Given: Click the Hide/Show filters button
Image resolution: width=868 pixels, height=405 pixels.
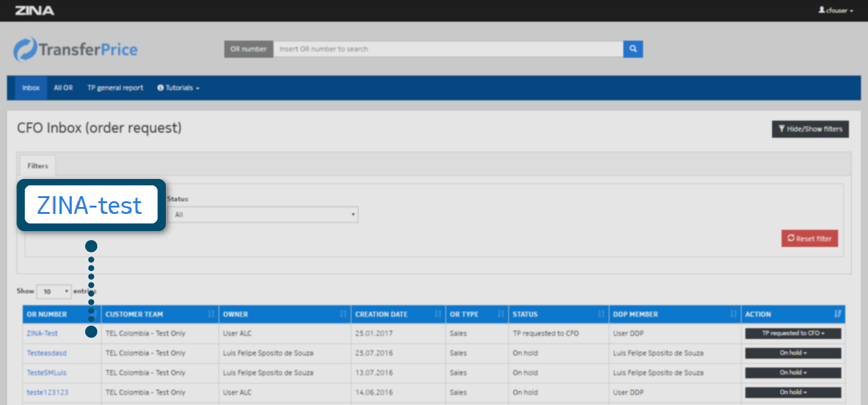Looking at the screenshot, I should click(810, 129).
